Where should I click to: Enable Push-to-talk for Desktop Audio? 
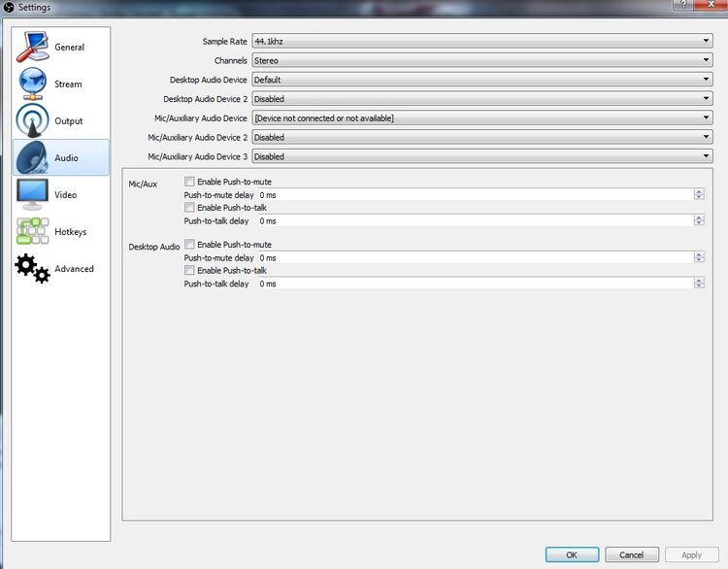[x=189, y=270]
